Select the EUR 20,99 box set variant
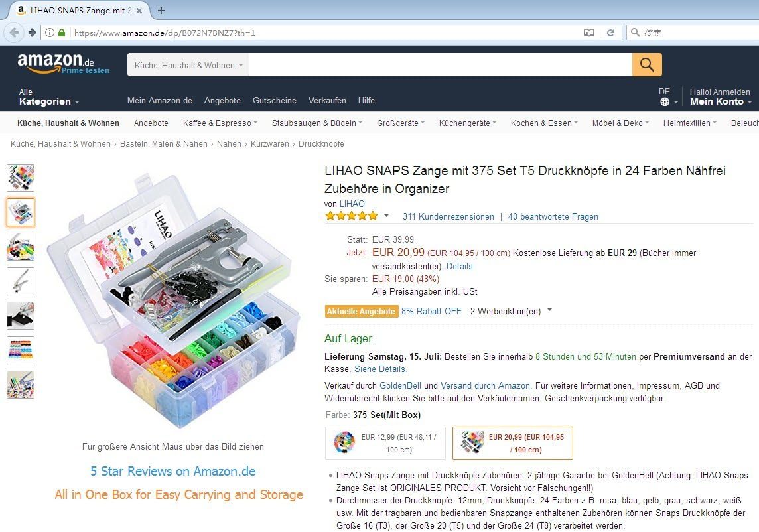 coord(513,443)
